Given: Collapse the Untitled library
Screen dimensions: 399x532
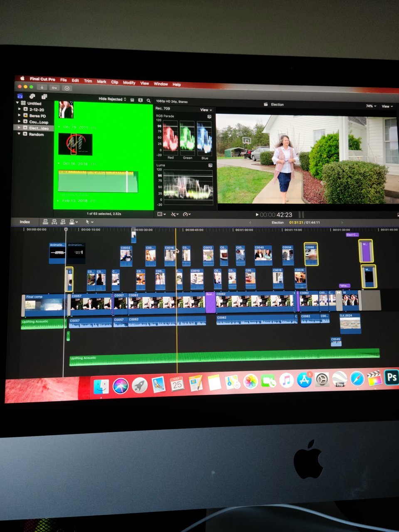Looking at the screenshot, I should click(x=18, y=103).
